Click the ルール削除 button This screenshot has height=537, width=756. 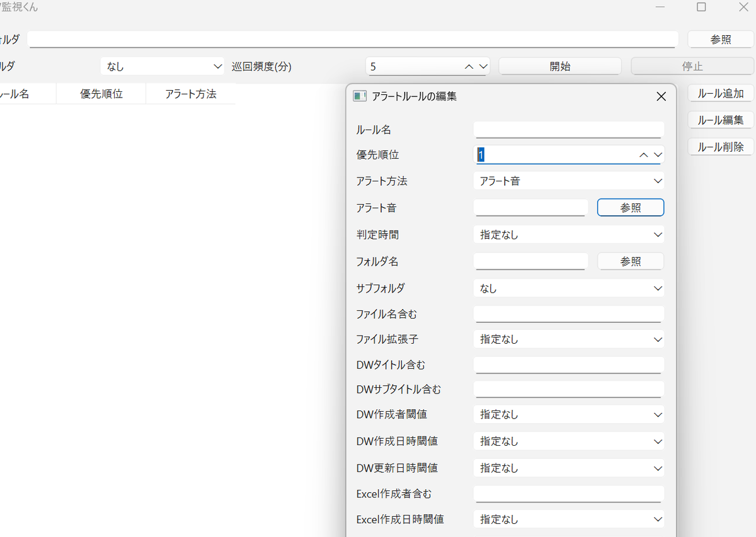pos(721,147)
